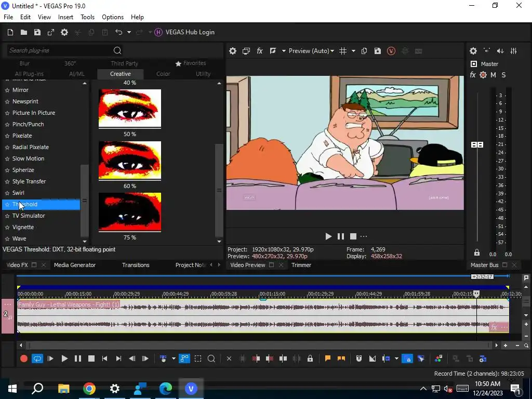Image resolution: width=532 pixels, height=399 pixels.
Task: Click the Search plug-ins field
Action: coord(59,50)
